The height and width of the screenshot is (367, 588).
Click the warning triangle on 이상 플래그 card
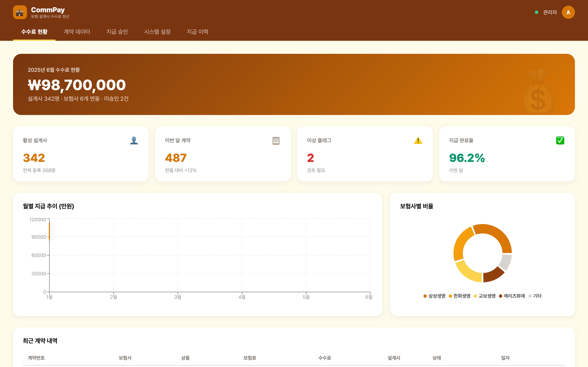pos(418,140)
